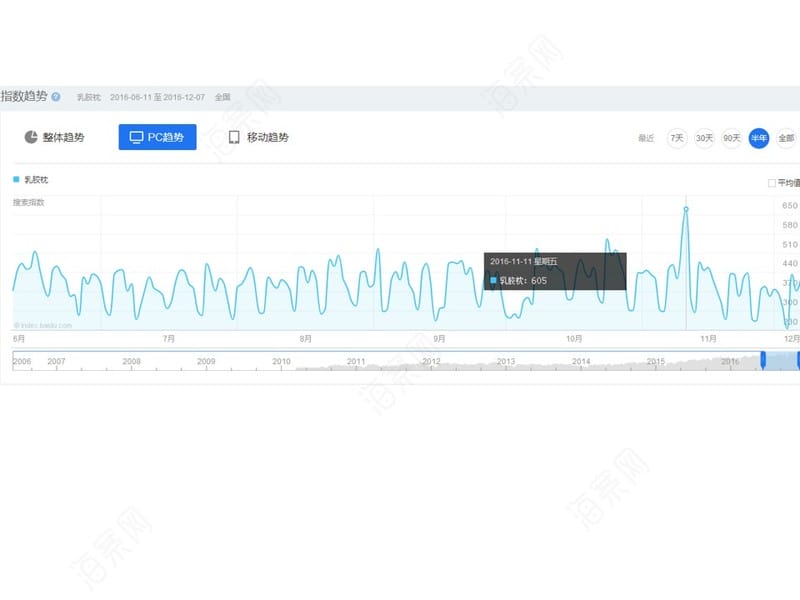Click 2010 on the overview timeline

point(281,361)
